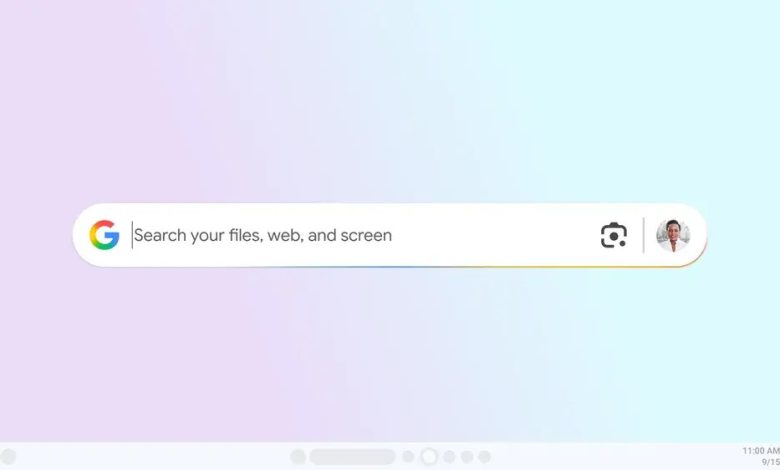Click the round launcher icon at taskbar far left
780x470 pixels.
point(8,457)
